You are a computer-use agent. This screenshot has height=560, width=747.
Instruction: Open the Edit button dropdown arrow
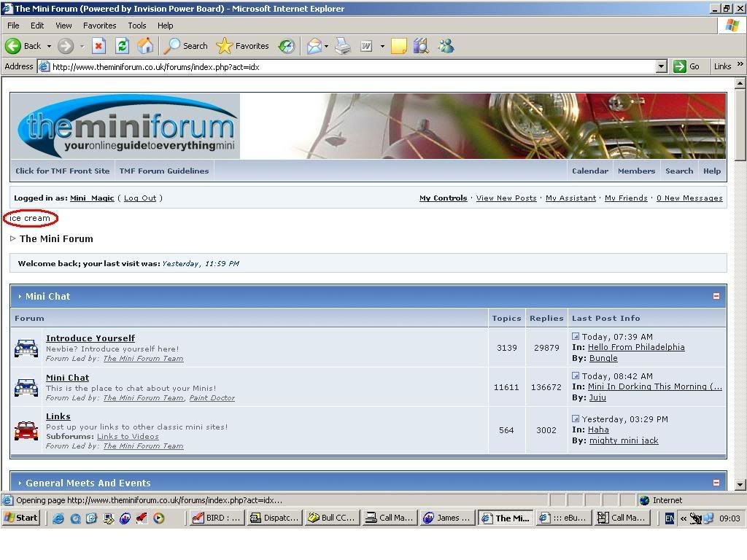tap(382, 46)
